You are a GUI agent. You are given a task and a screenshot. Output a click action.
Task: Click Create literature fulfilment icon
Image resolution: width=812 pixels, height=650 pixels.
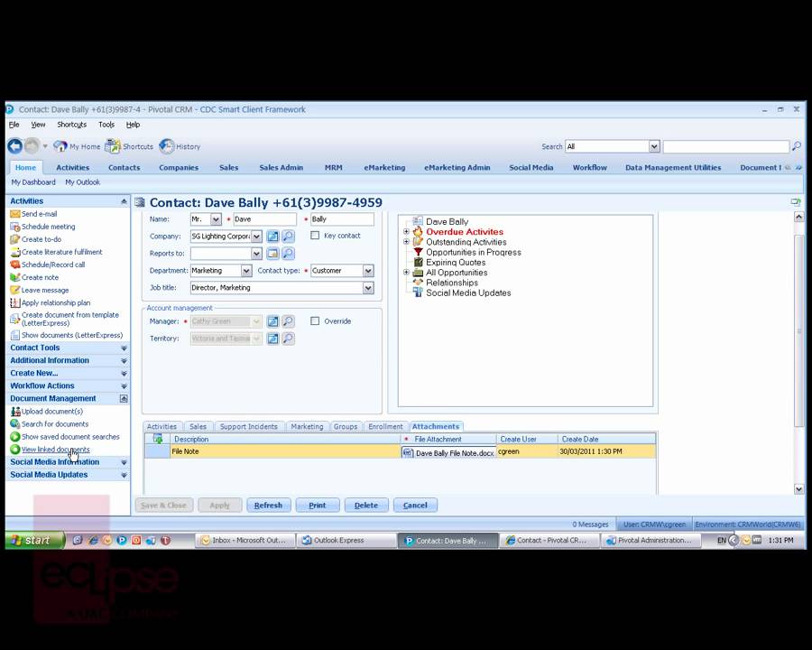click(x=15, y=252)
